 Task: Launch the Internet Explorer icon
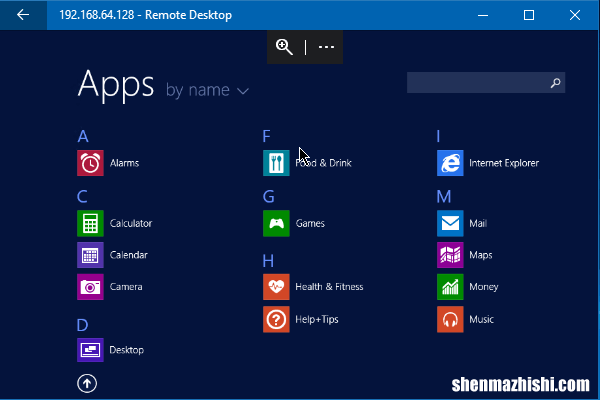click(x=450, y=163)
